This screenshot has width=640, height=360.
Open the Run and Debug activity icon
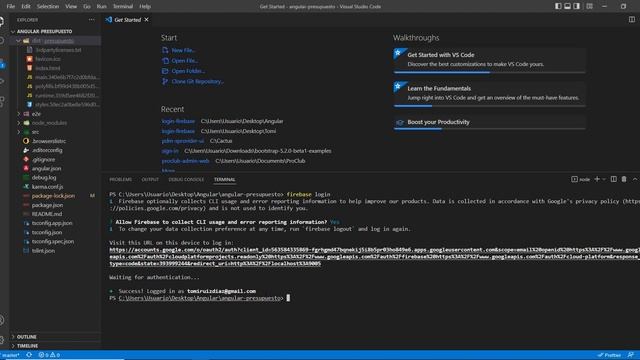(x=2, y=82)
